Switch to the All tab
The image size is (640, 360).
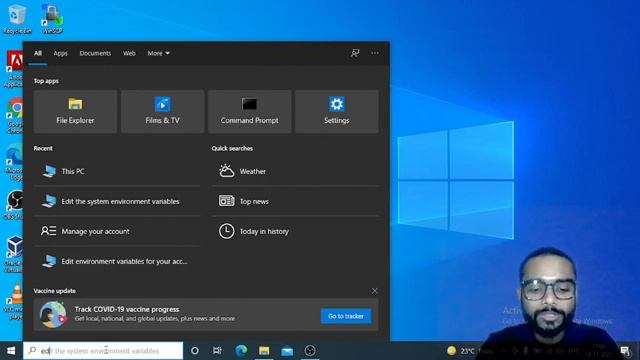click(x=38, y=53)
